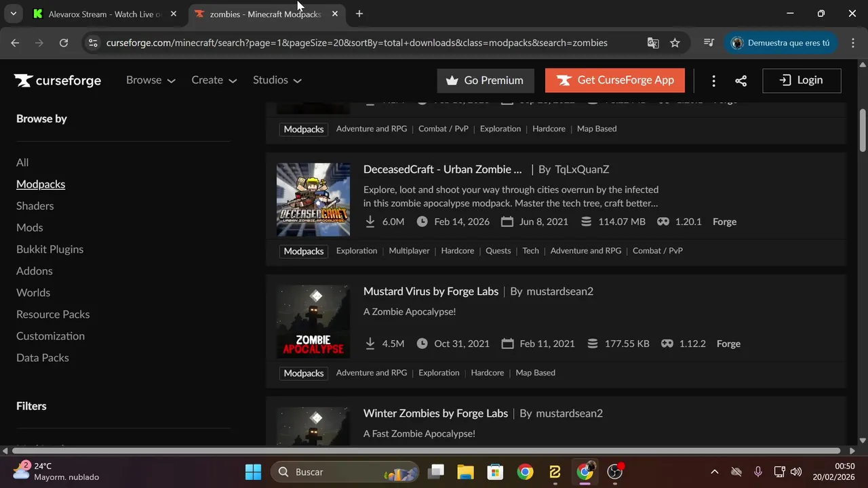Click the Login button
Screen dimensions: 868x488
coord(802,81)
